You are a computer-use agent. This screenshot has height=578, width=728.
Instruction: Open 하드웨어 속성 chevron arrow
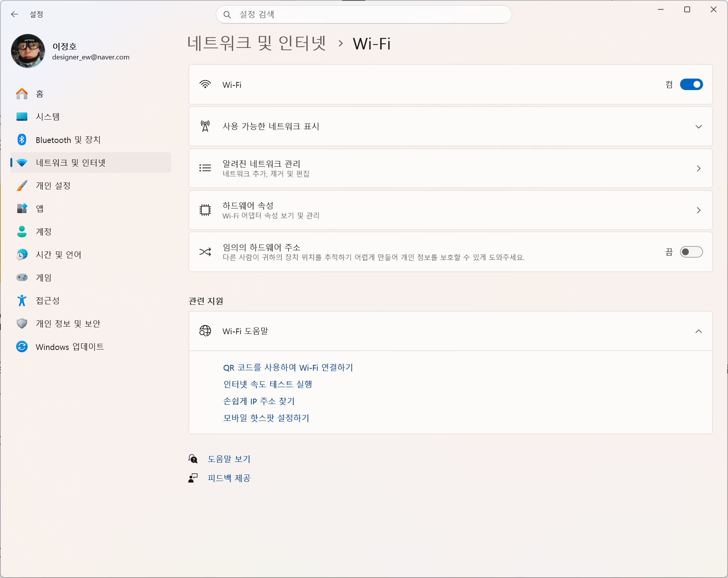click(x=698, y=210)
